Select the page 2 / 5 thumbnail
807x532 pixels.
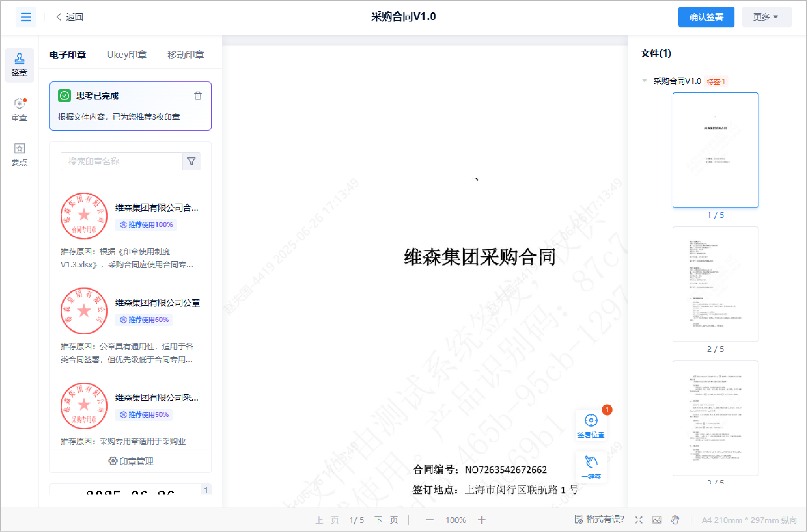click(x=715, y=284)
